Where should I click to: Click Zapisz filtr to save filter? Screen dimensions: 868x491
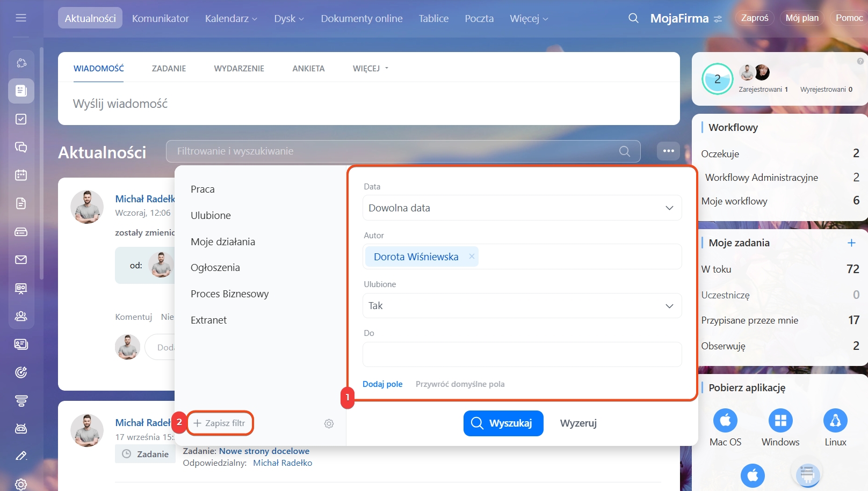(x=220, y=423)
